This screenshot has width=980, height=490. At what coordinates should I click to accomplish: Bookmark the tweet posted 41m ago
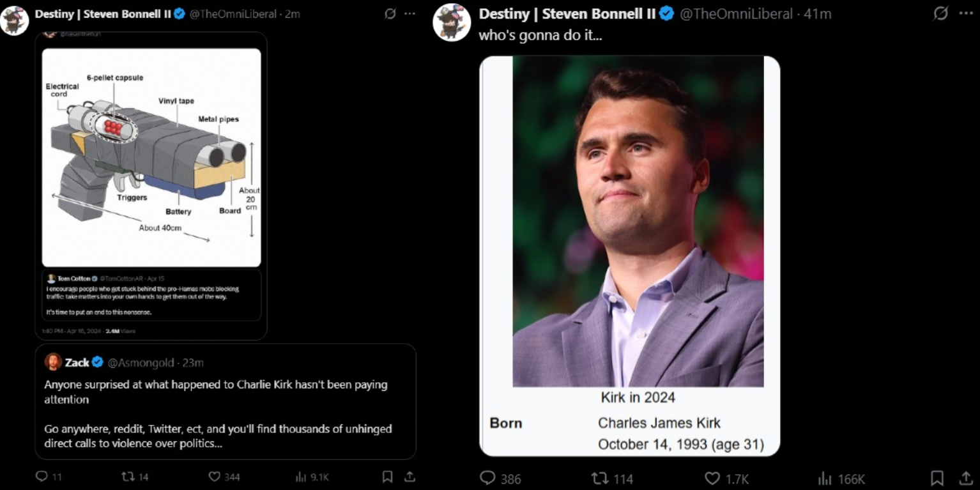click(x=937, y=478)
